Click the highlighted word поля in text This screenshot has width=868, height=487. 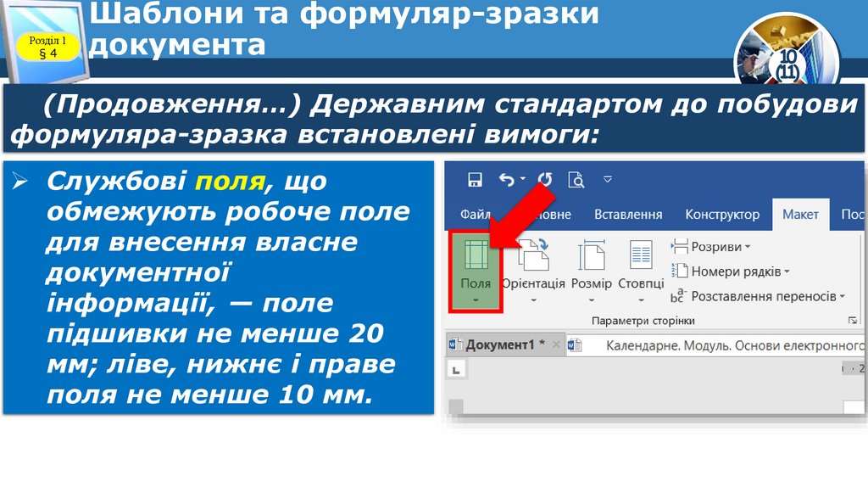click(231, 182)
